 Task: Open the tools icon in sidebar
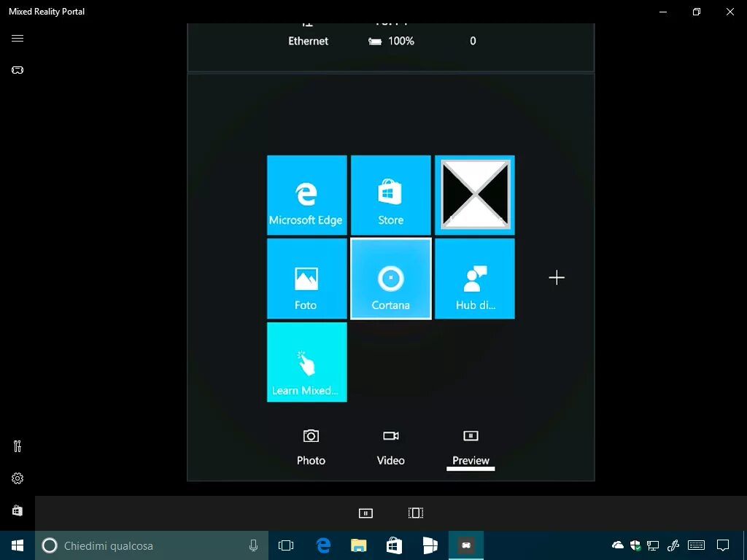pyautogui.click(x=18, y=446)
